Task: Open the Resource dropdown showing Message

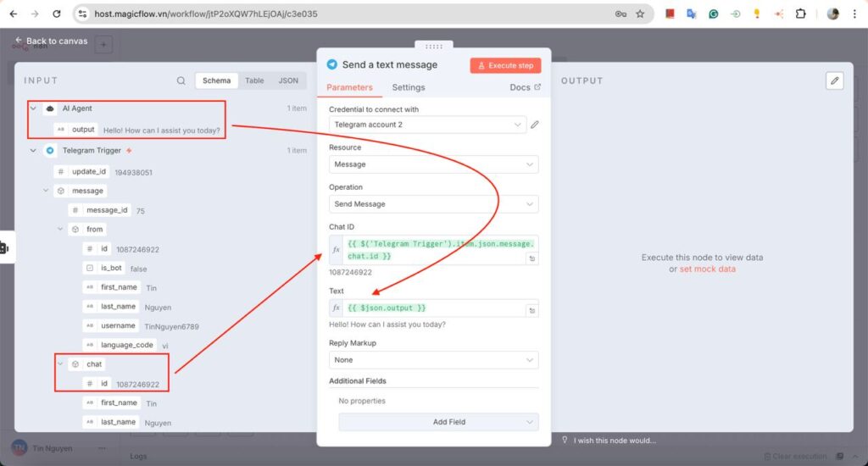Action: 433,164
